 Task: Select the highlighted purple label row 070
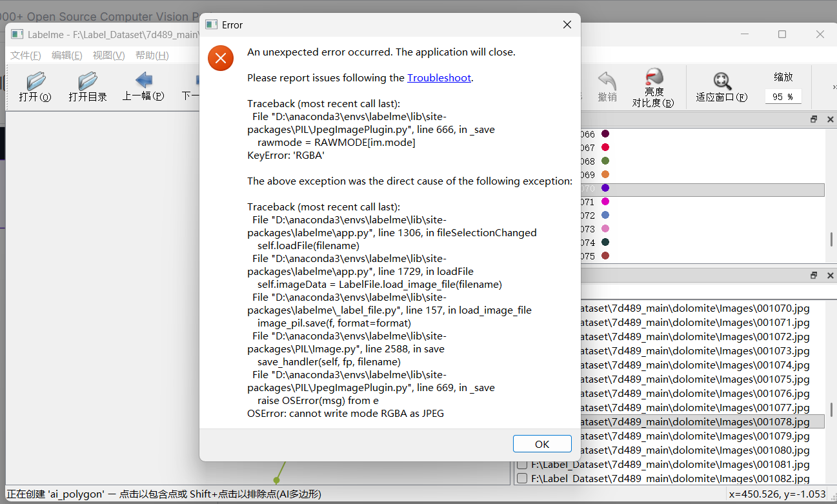(702, 189)
